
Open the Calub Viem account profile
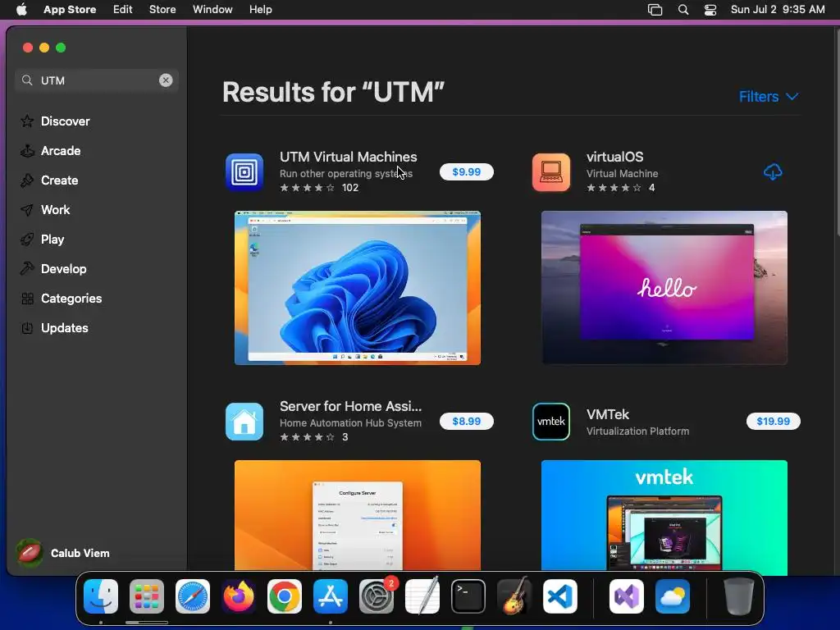point(63,553)
